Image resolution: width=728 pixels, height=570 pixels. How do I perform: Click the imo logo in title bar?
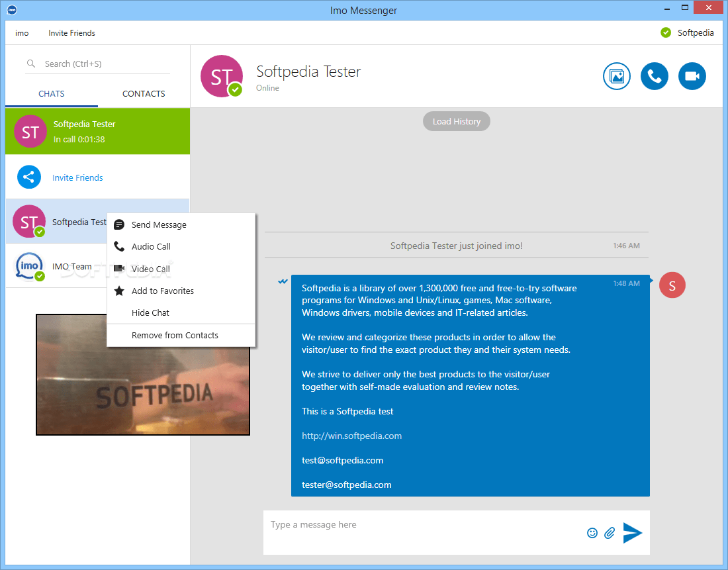click(x=12, y=10)
